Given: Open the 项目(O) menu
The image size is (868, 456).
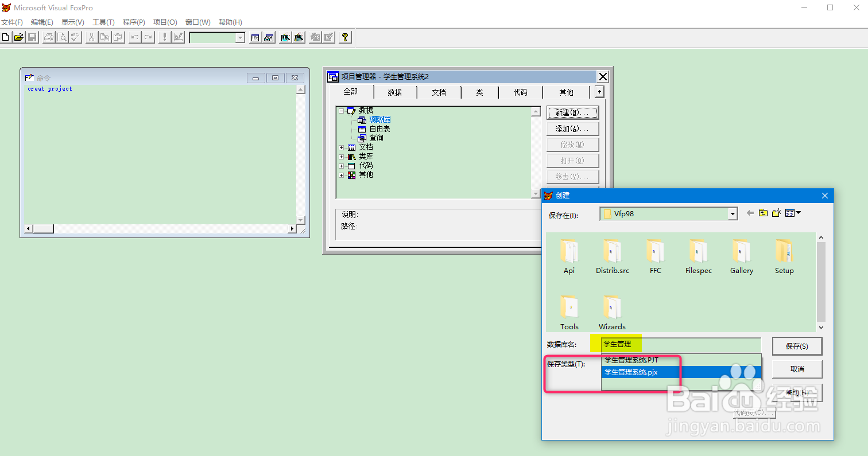Looking at the screenshot, I should point(165,22).
